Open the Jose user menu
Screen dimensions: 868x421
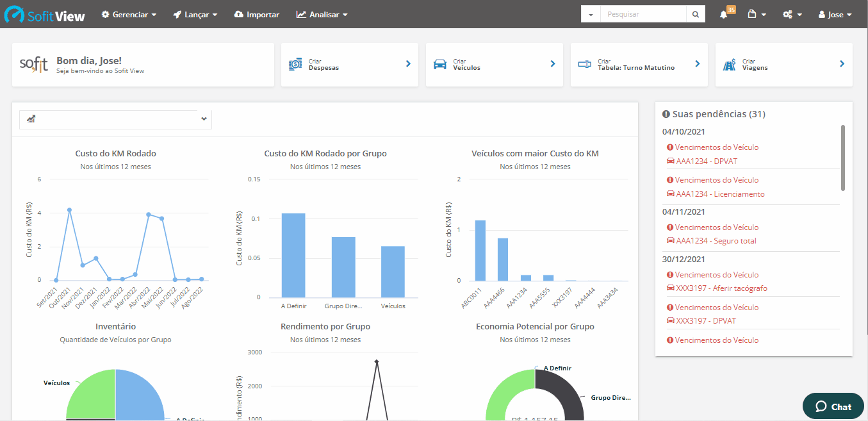(835, 14)
